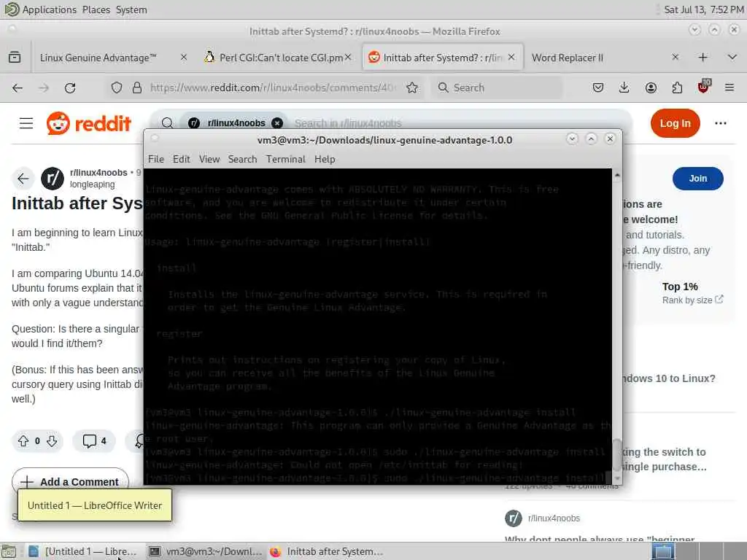
Task: Click Add a Comment button
Action: [x=71, y=481]
